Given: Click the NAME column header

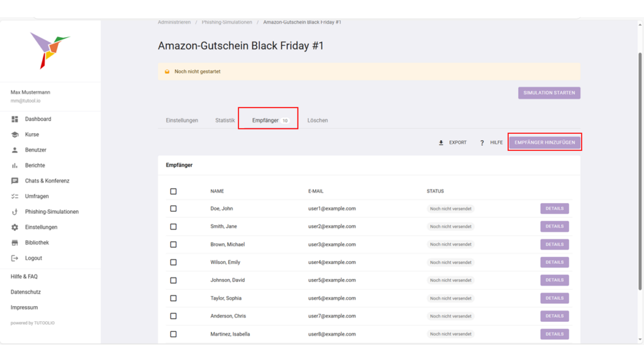Looking at the screenshot, I should [217, 191].
